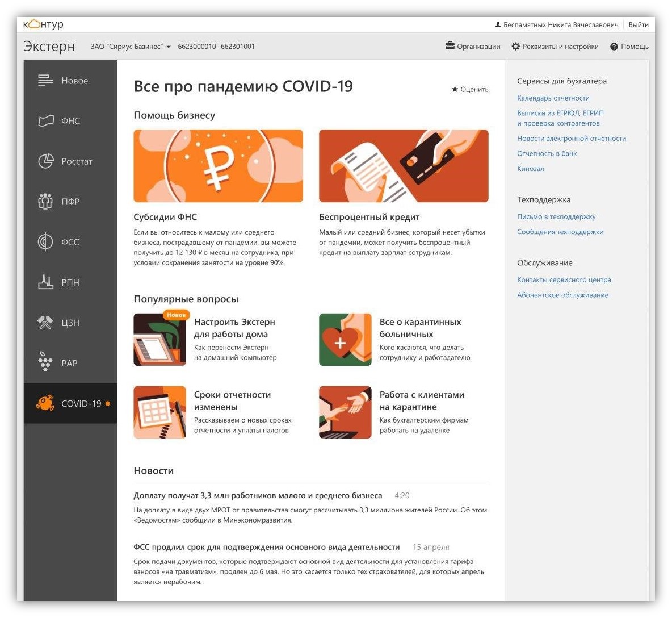
Task: Open the Субсидии ФНС ruble banner image
Action: coord(218,166)
